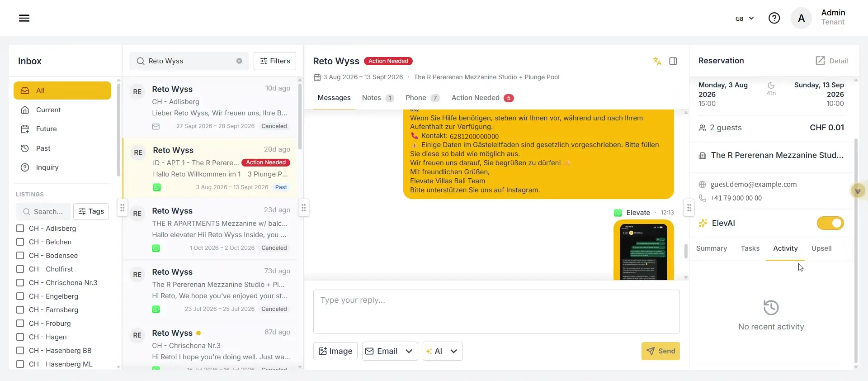Select the Summary tab in Reservation panel
This screenshot has width=868, height=381.
(712, 248)
